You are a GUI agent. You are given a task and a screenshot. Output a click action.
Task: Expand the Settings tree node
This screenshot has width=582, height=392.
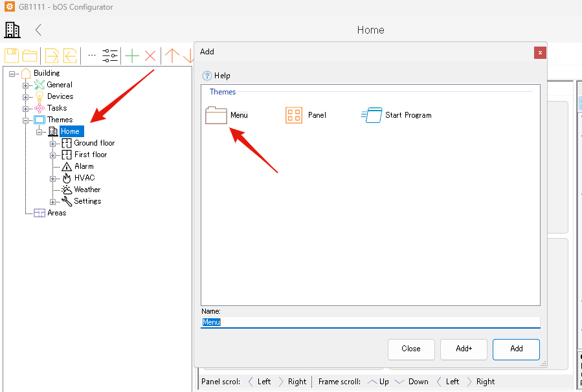point(52,202)
